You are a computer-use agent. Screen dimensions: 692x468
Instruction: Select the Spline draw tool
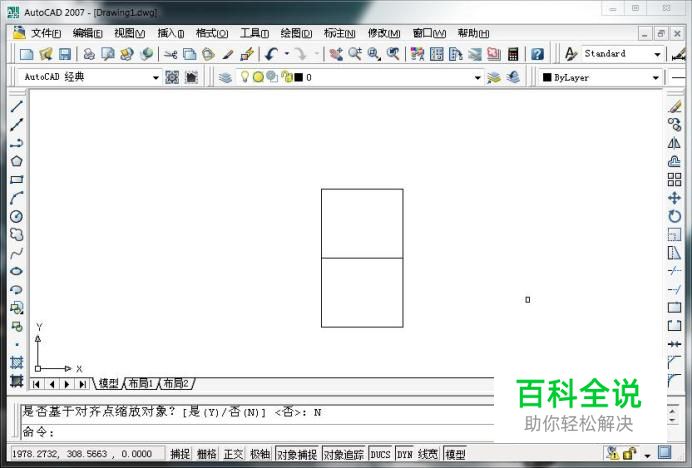[x=17, y=253]
